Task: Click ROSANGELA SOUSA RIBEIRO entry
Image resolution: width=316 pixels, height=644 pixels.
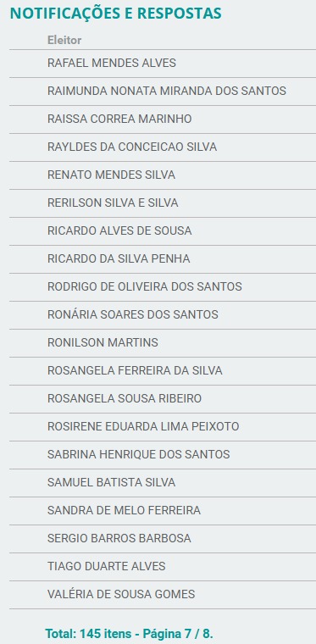Action: tap(163, 398)
